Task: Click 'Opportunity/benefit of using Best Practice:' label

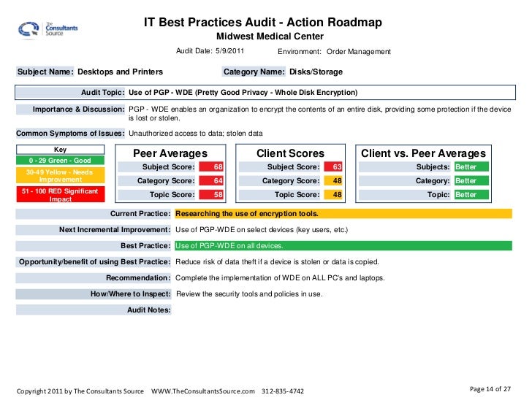Action: pyautogui.click(x=94, y=262)
